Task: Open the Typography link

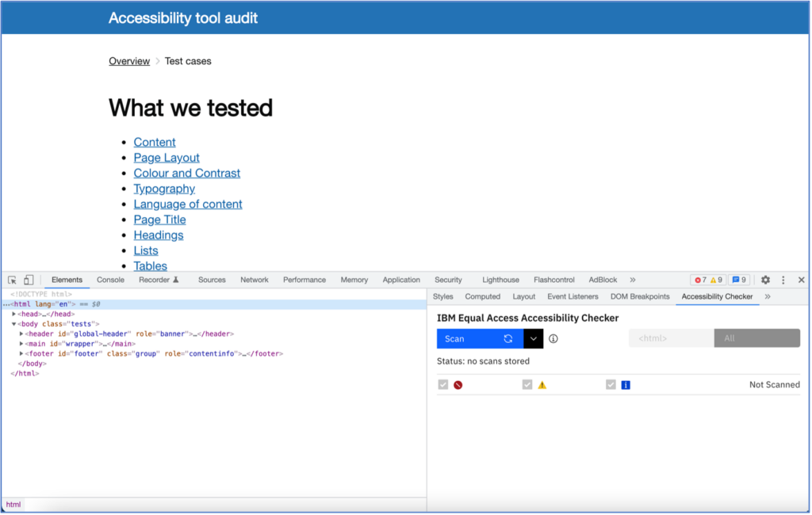Action: [x=165, y=189]
